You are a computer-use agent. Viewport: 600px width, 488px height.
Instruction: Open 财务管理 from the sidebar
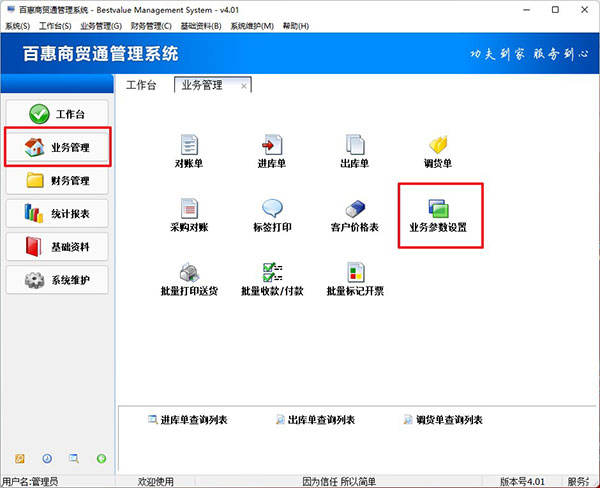pyautogui.click(x=57, y=180)
